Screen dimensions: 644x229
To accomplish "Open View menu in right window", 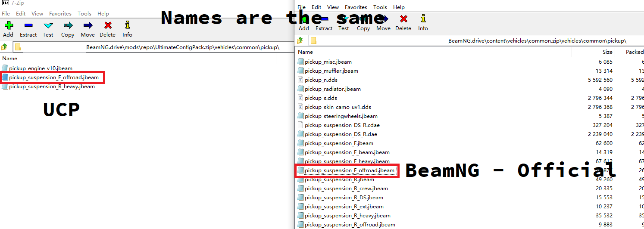I will click(x=333, y=7).
